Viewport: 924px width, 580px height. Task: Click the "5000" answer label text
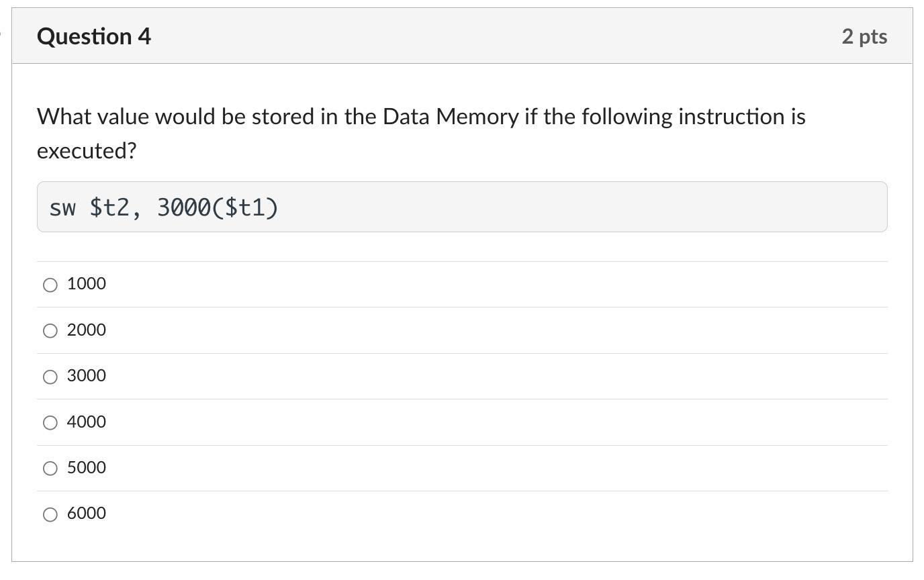coord(87,468)
